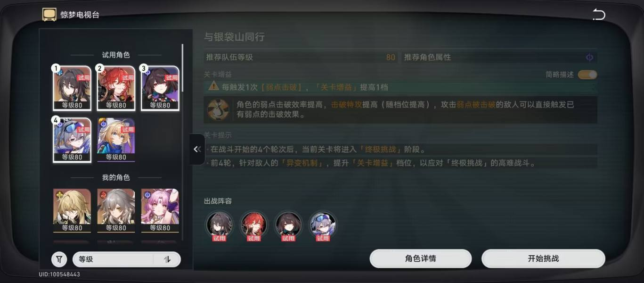Click the 开始挑战 button
This screenshot has width=644, height=283.
click(x=543, y=258)
